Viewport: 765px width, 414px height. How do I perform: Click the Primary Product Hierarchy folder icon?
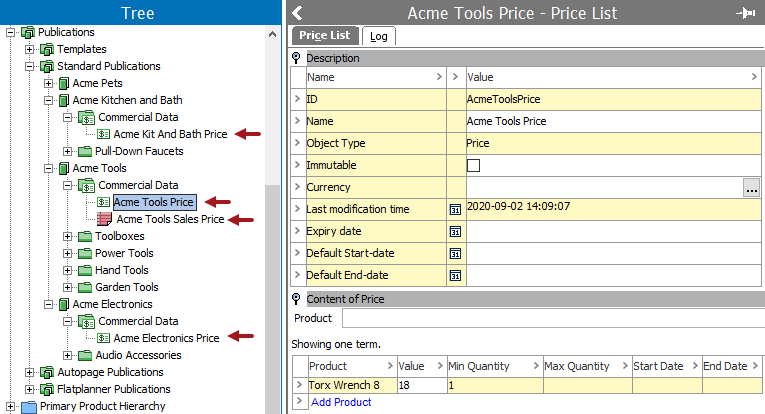[29, 406]
